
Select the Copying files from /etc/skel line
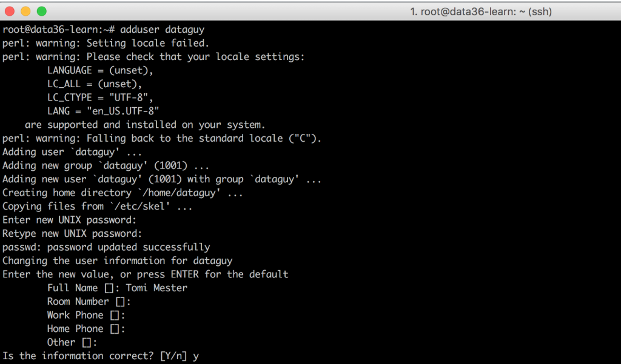[97, 206]
